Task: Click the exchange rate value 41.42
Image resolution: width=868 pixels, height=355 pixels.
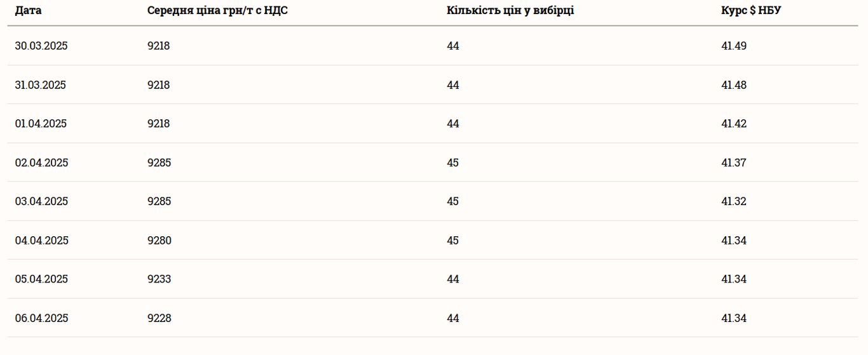Action: pyautogui.click(x=734, y=124)
